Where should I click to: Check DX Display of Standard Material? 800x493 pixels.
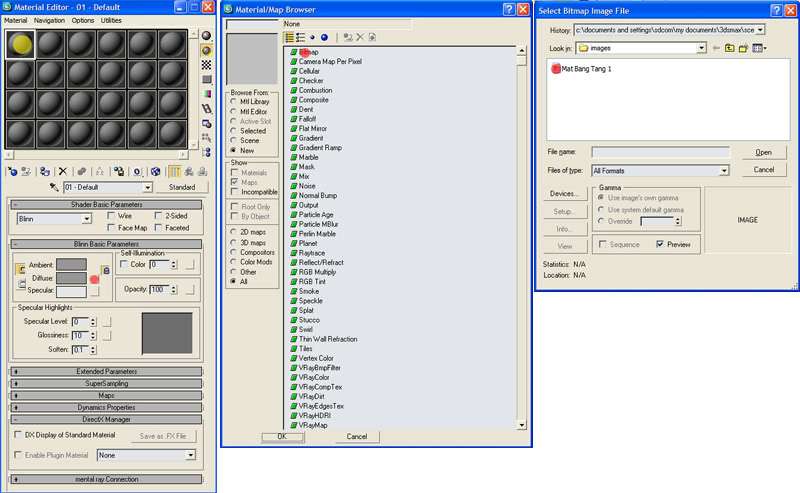pos(18,435)
